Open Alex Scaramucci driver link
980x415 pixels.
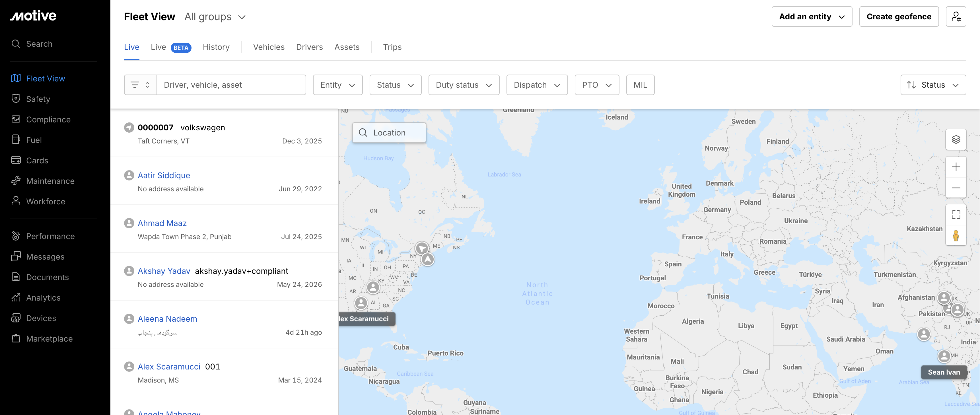(169, 367)
